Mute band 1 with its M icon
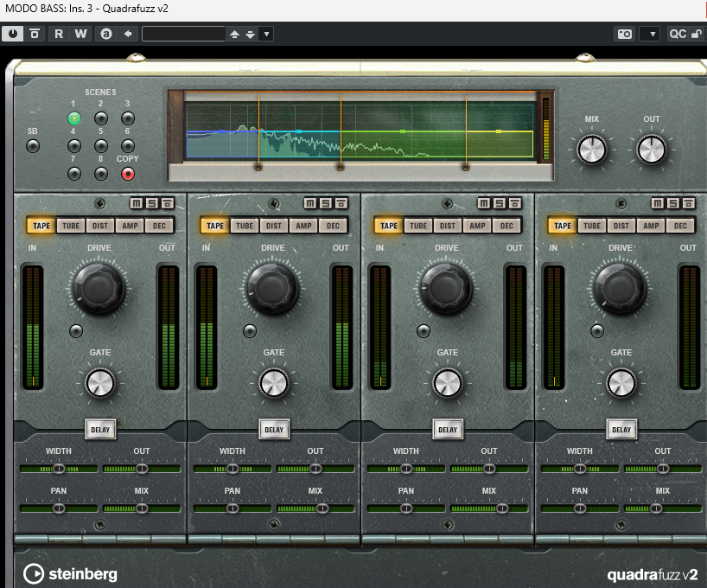The width and height of the screenshot is (707, 588). click(137, 203)
